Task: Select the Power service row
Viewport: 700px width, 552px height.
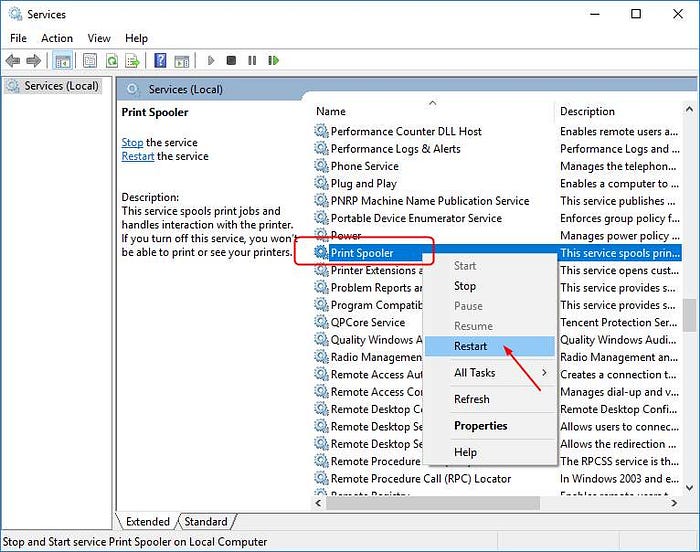Action: (497, 235)
